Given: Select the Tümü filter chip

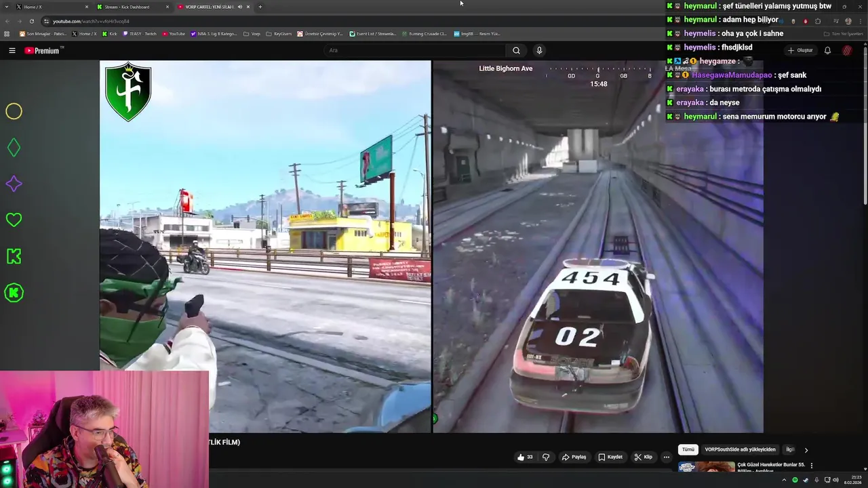Looking at the screenshot, I should pos(688,449).
